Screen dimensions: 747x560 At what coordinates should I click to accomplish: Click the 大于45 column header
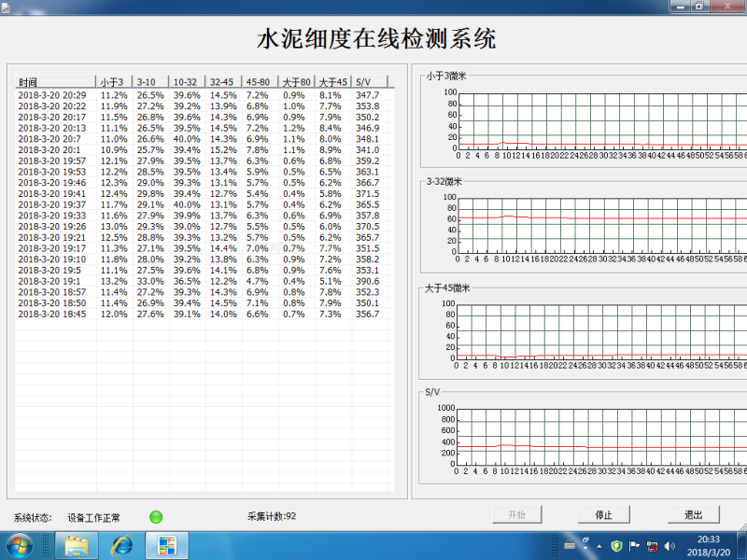(x=333, y=82)
